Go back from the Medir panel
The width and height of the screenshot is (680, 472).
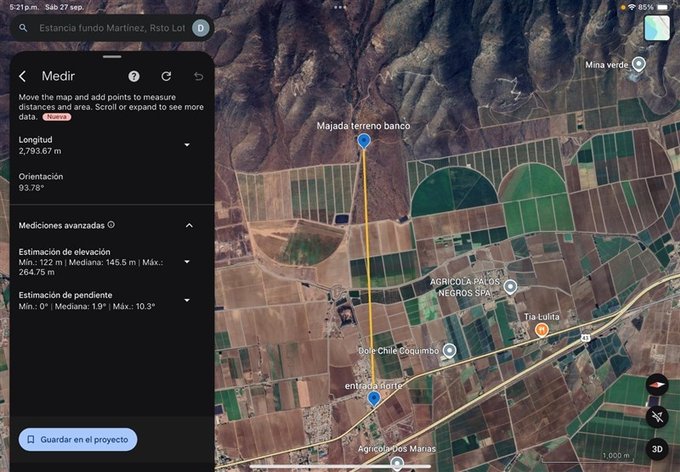coord(23,76)
